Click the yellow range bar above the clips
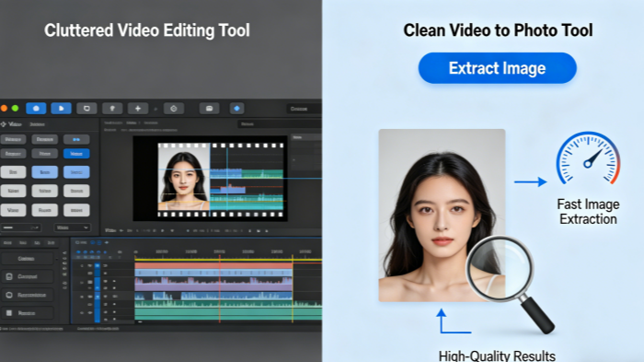 tap(228, 260)
